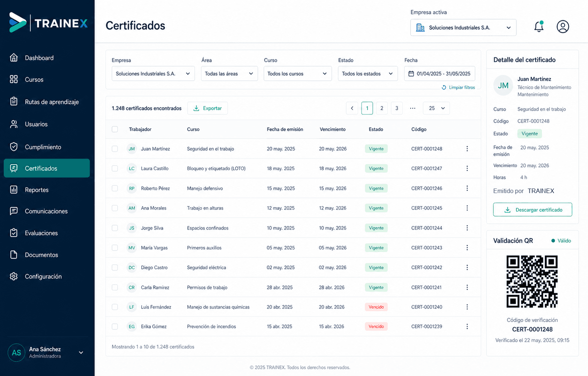This screenshot has width=588, height=376.
Task: Open row menu for María Vargas
Action: (467, 248)
